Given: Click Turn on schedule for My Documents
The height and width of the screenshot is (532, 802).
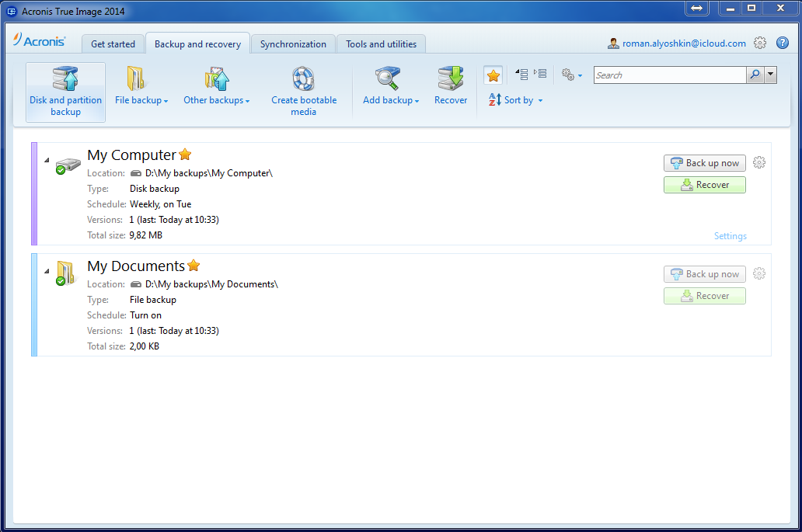Looking at the screenshot, I should (145, 315).
